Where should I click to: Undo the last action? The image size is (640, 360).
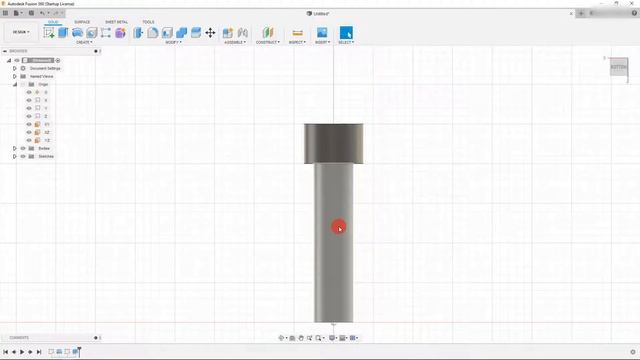42,13
